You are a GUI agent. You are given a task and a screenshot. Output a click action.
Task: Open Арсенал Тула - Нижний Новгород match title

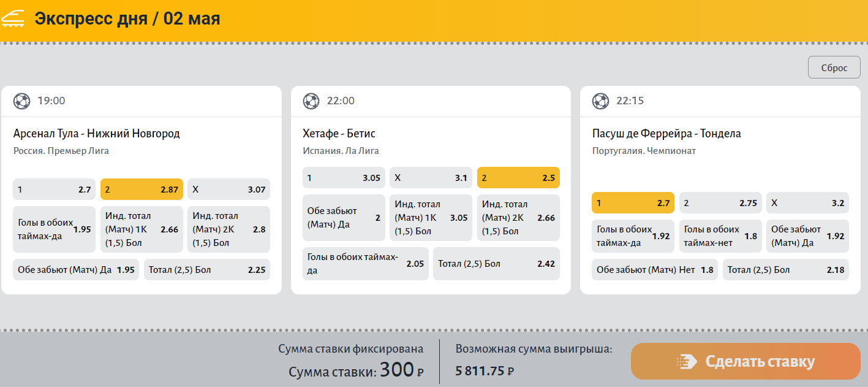pos(97,134)
